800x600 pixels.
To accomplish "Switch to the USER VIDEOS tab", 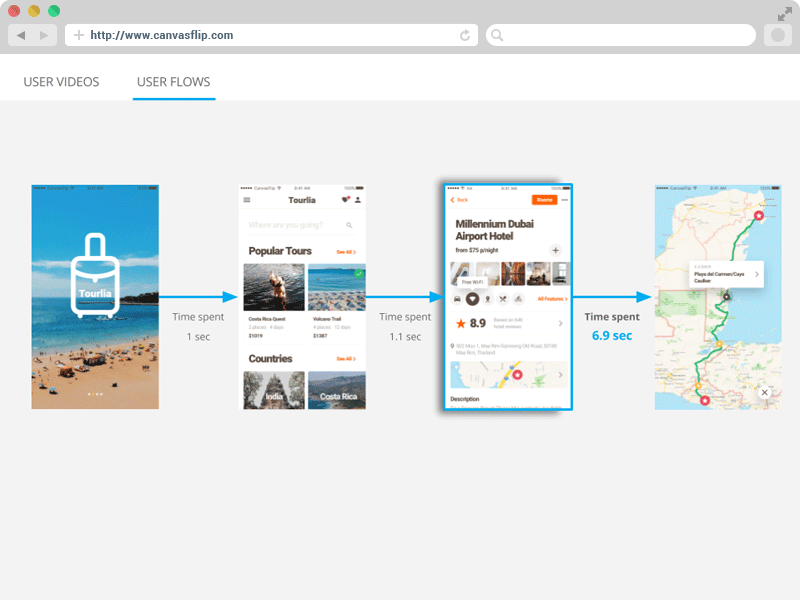I will (x=61, y=83).
